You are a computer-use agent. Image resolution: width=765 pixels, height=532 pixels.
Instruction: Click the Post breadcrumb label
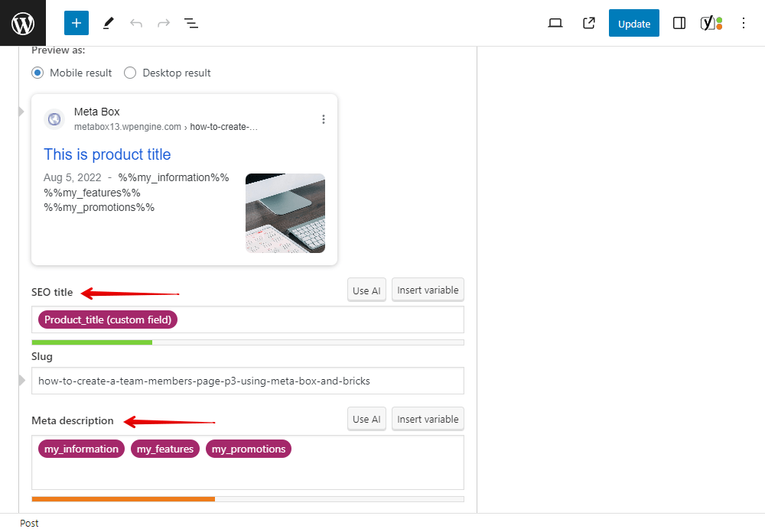coord(29,523)
